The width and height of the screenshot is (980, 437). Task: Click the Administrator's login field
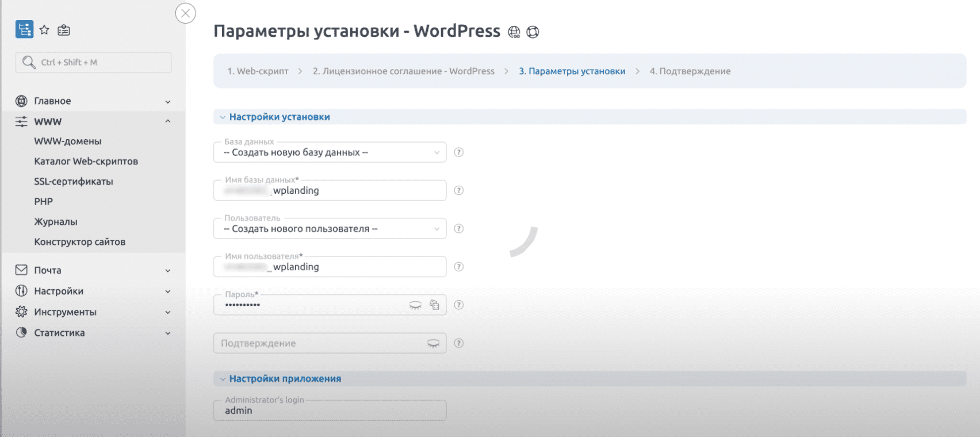tap(330, 411)
